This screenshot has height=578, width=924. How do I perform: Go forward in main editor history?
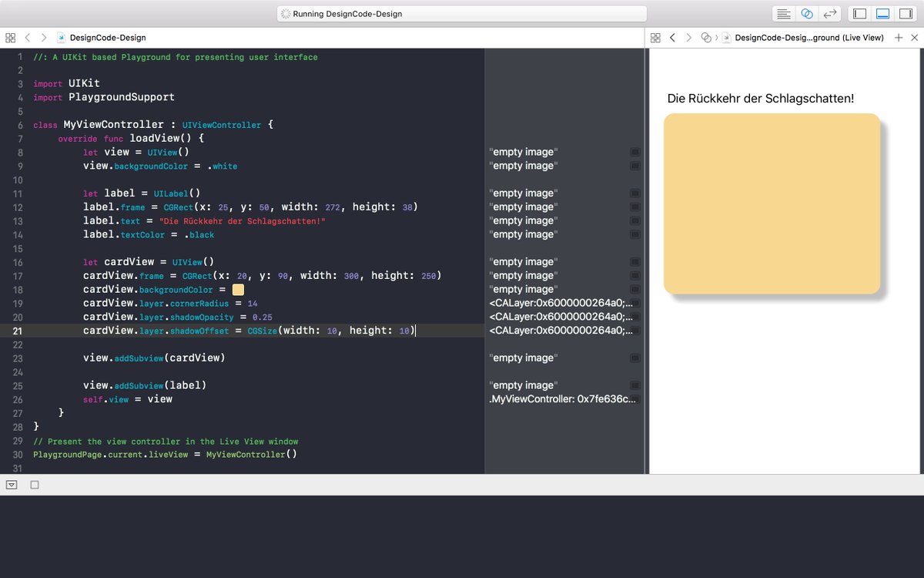tap(44, 37)
